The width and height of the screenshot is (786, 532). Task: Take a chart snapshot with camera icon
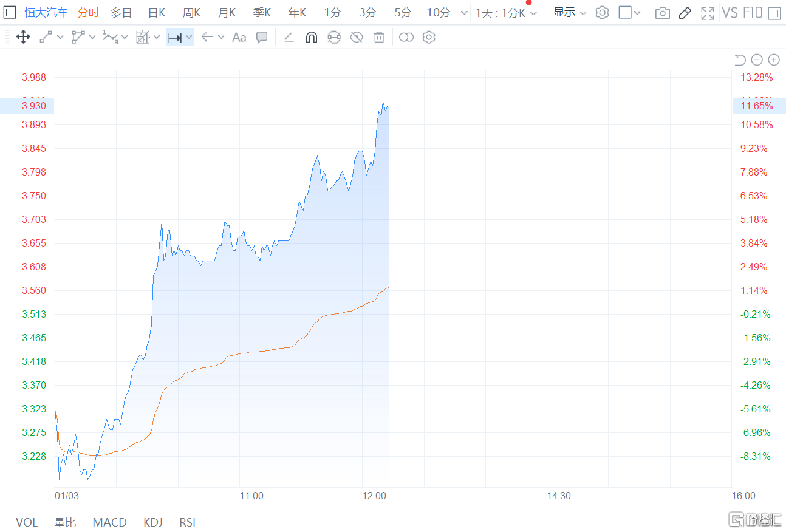point(663,13)
